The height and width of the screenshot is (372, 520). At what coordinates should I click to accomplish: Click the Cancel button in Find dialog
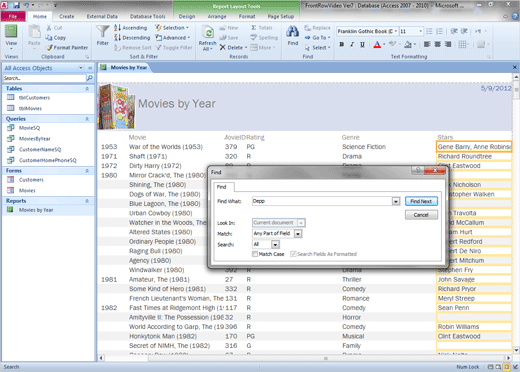(421, 215)
